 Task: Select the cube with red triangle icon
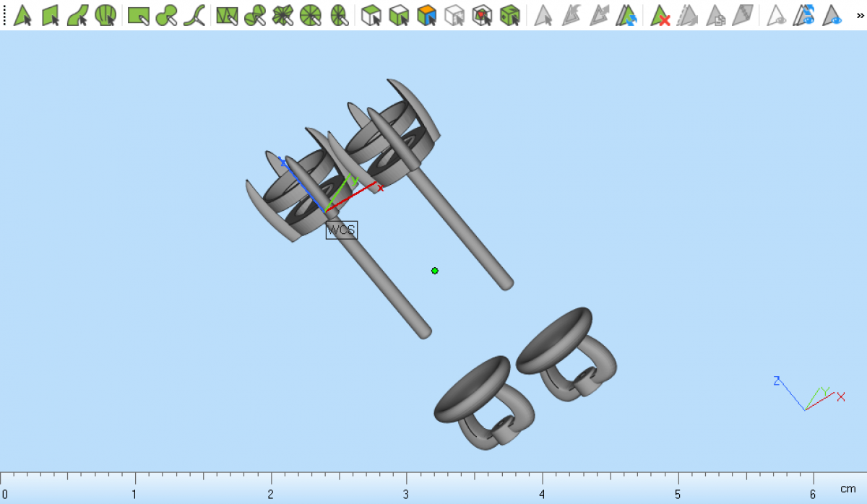tap(482, 15)
